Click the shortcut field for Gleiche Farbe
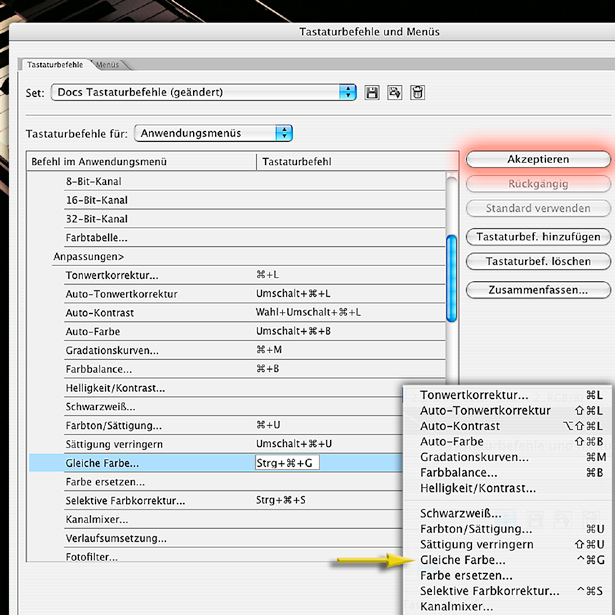The width and height of the screenshot is (615, 615). (288, 463)
